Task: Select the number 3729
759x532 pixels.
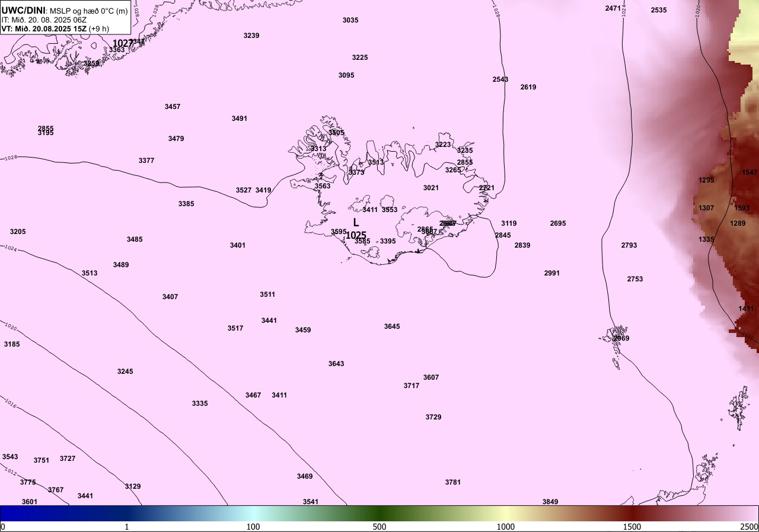Action: pos(433,417)
